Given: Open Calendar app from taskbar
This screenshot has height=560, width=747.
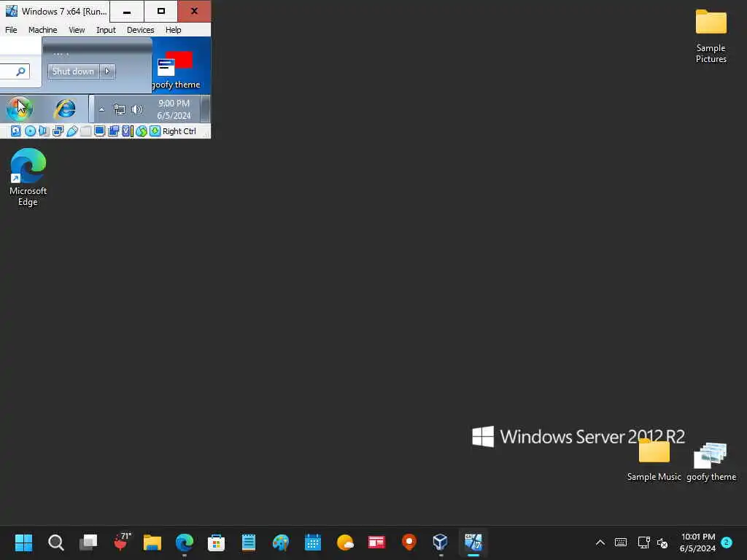Looking at the screenshot, I should (x=312, y=542).
